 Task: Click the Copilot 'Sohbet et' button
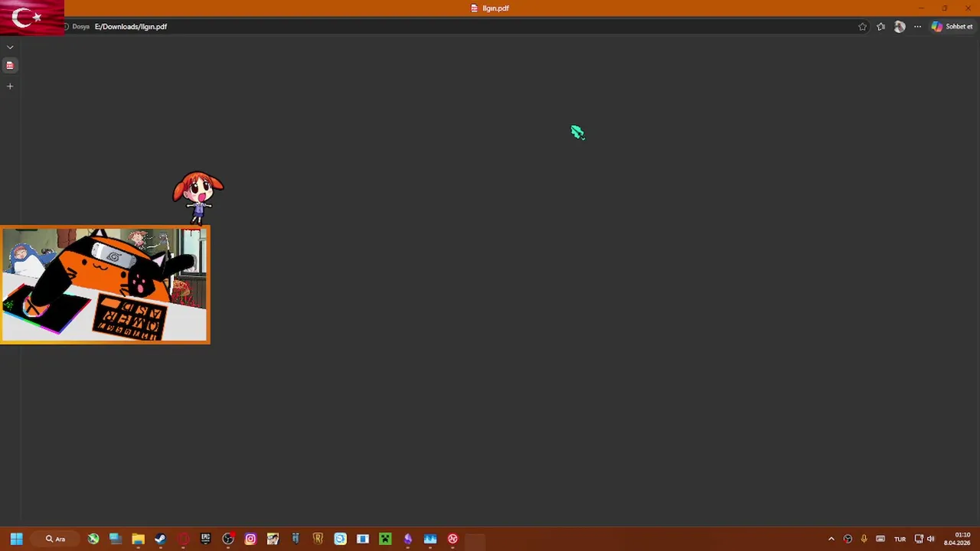[x=952, y=27]
